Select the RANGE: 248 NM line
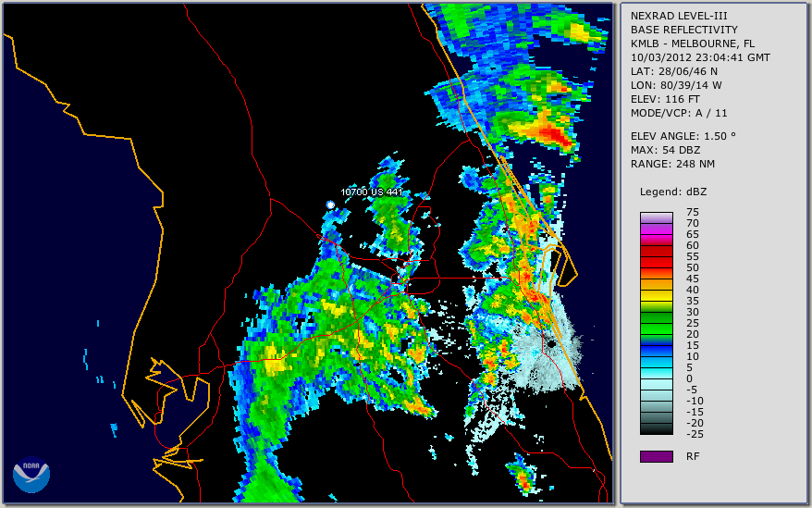Screen dimensions: 812x508 point(672,165)
